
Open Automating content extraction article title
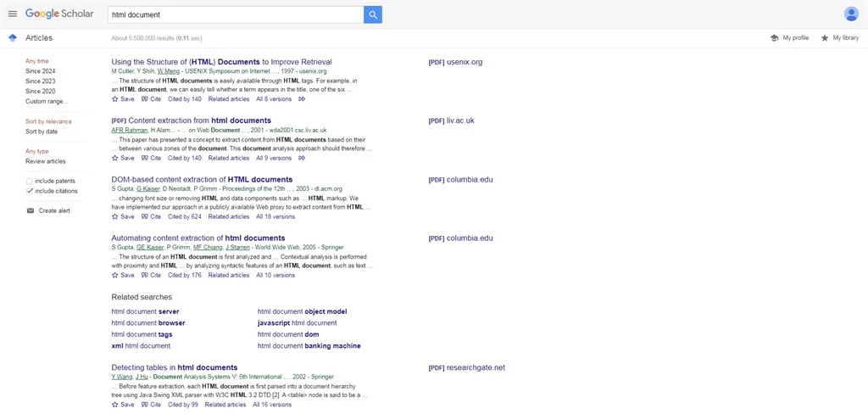pyautogui.click(x=198, y=238)
